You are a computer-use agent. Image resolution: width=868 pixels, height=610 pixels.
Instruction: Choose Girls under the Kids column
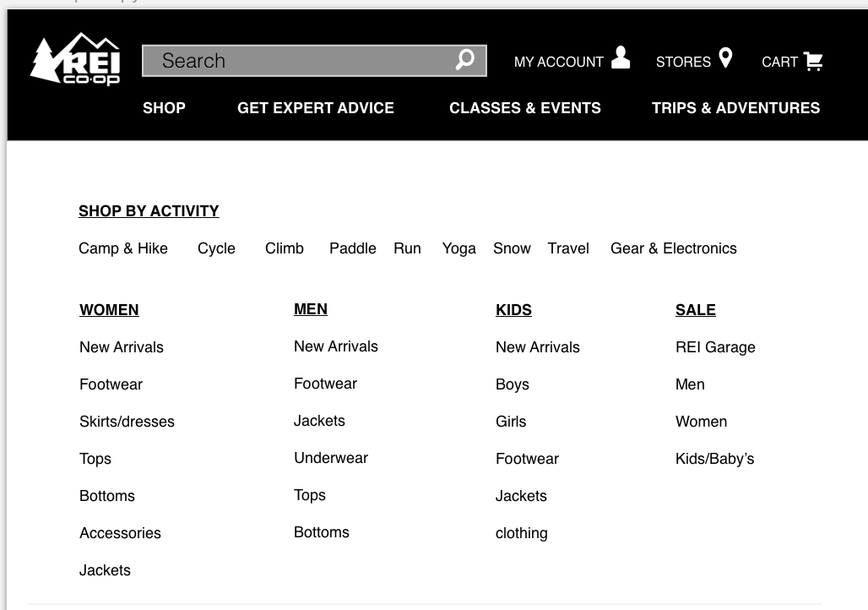tap(511, 422)
